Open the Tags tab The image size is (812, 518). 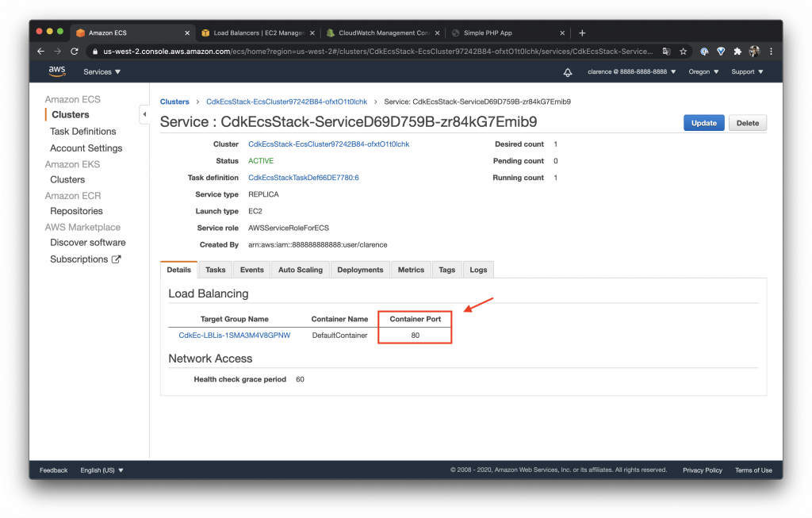[447, 270]
